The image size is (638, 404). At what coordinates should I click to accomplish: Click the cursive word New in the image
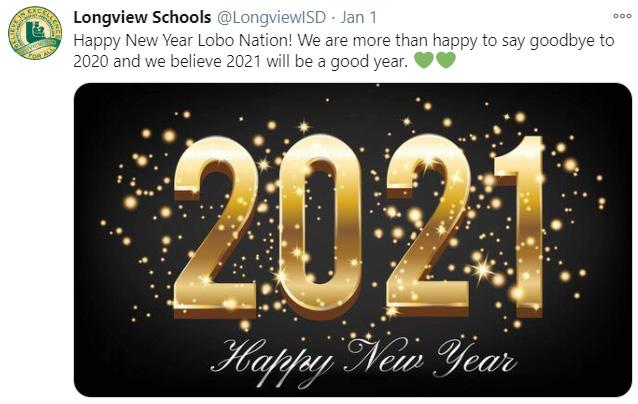click(385, 356)
